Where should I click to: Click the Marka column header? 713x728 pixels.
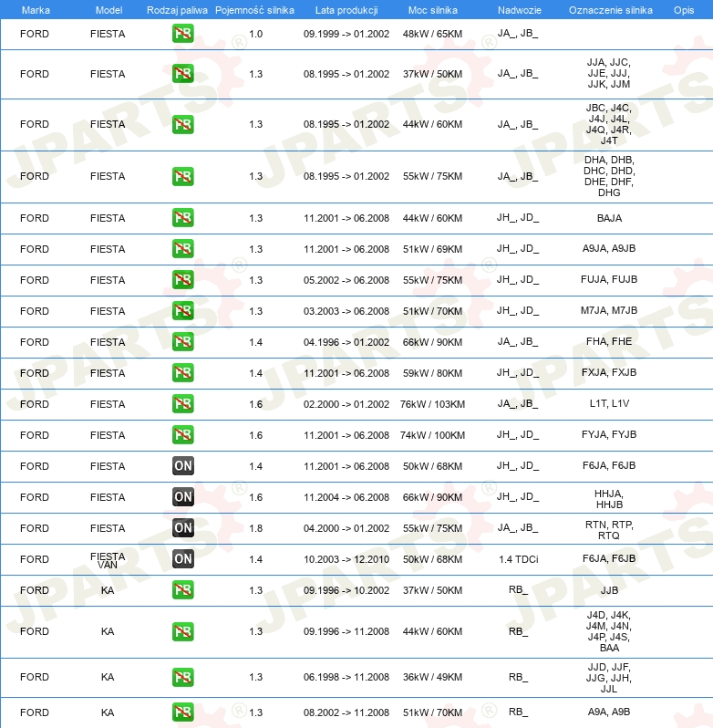click(x=36, y=10)
